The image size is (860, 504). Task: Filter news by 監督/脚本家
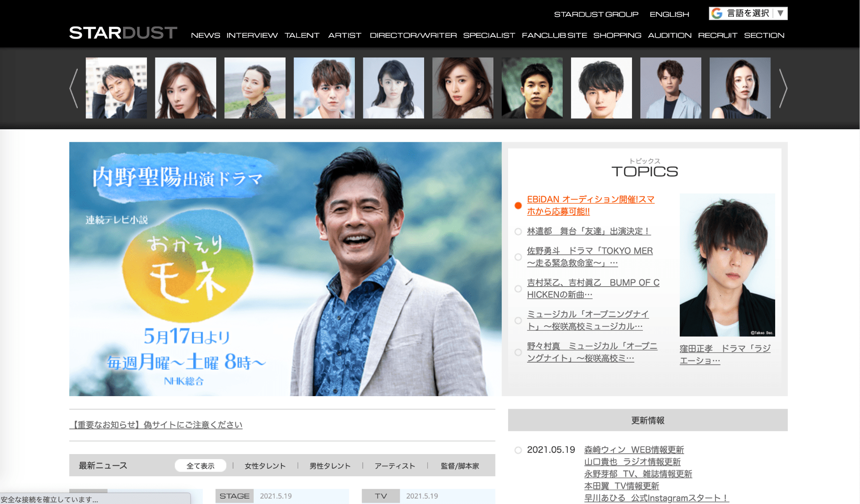click(x=460, y=466)
